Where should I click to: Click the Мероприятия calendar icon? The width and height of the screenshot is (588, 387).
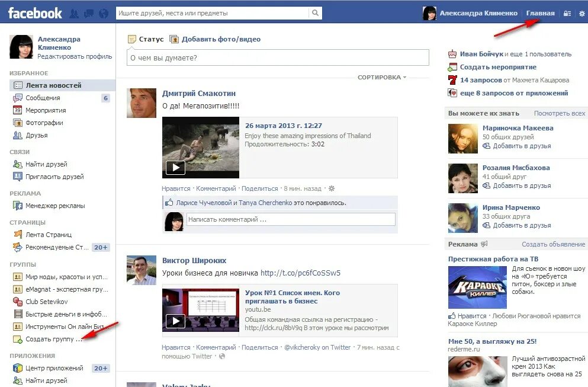tap(18, 110)
